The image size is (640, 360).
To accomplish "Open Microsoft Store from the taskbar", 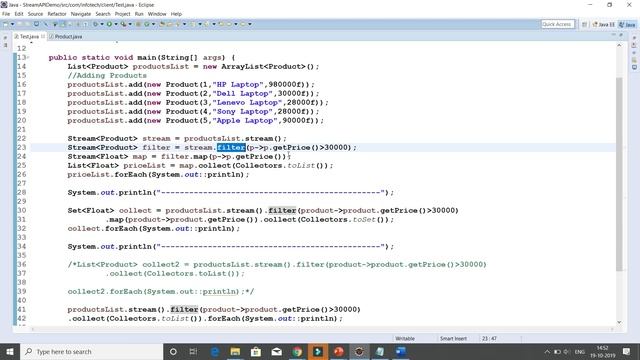I will point(256,351).
